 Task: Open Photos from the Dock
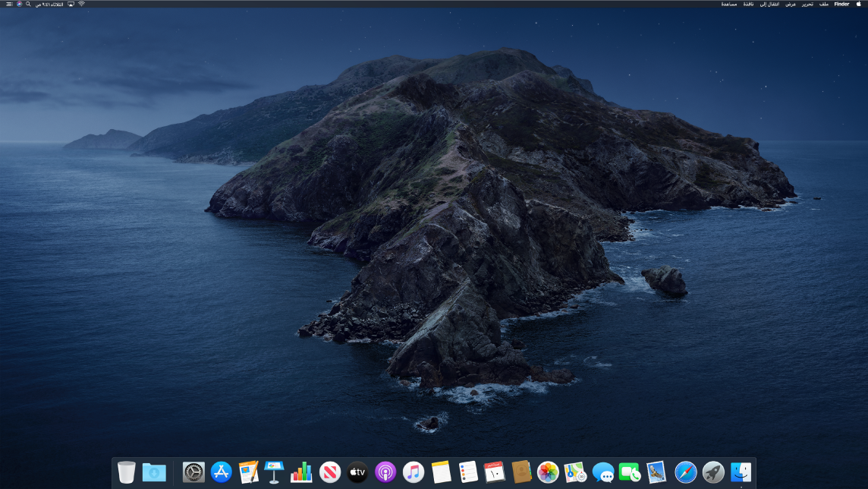pos(548,472)
